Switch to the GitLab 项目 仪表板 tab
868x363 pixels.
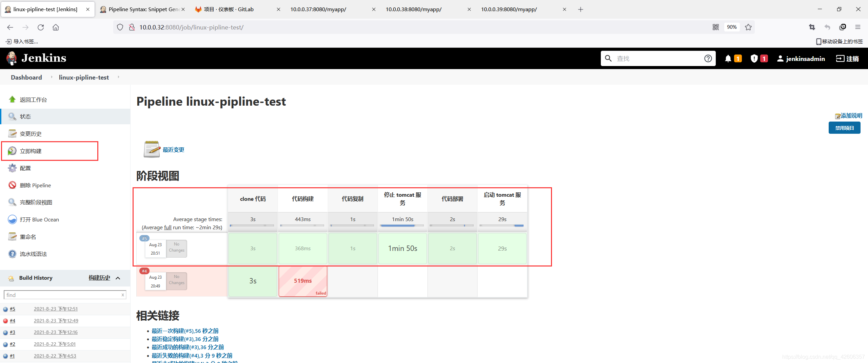[x=237, y=9]
